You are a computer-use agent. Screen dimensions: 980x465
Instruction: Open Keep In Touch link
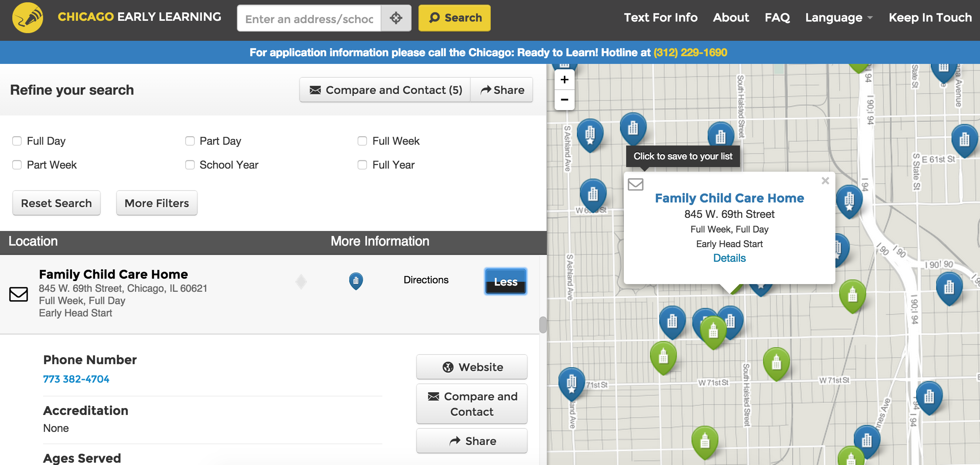pyautogui.click(x=930, y=17)
